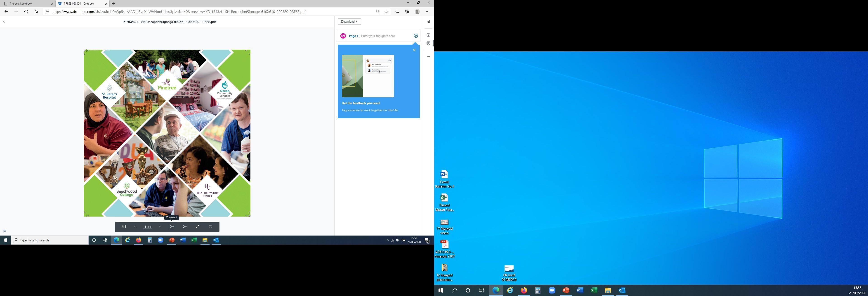Open emoji picker in comment box
This screenshot has width=868, height=296.
click(x=416, y=36)
